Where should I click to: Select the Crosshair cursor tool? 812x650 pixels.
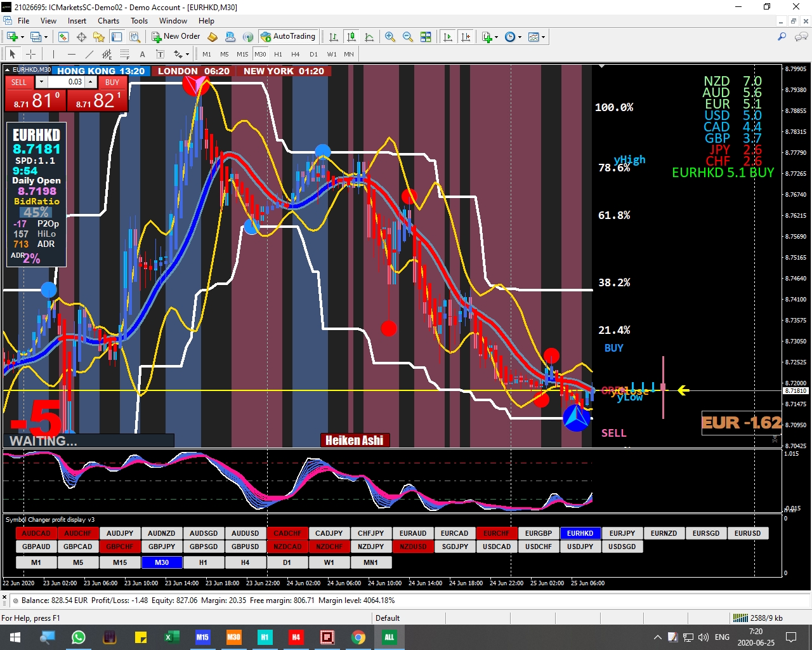pos(30,54)
